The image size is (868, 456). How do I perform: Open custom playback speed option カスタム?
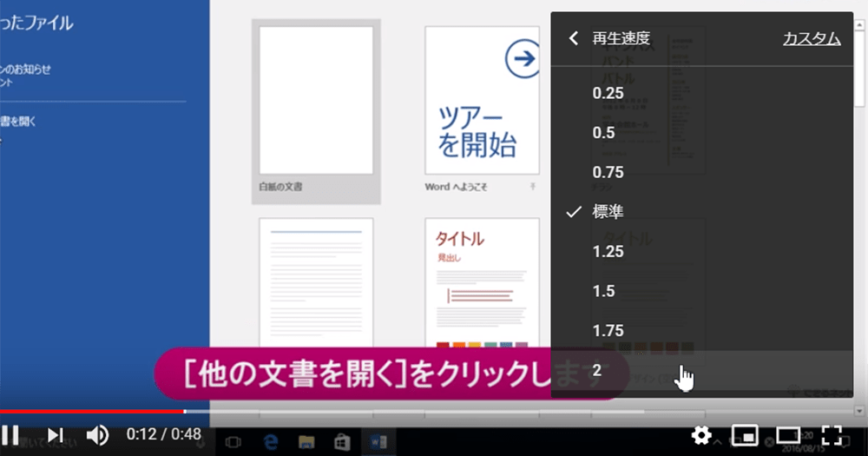click(x=812, y=39)
